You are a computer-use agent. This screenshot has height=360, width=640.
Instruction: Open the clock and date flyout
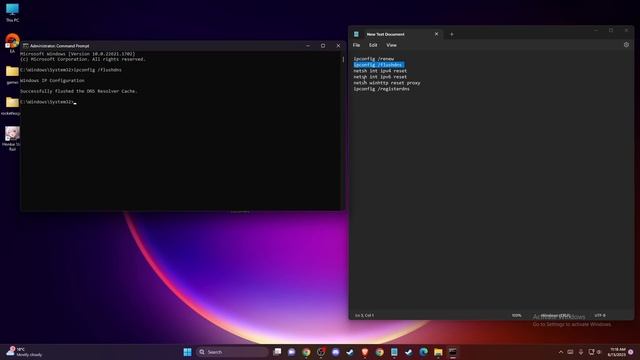pos(617,352)
